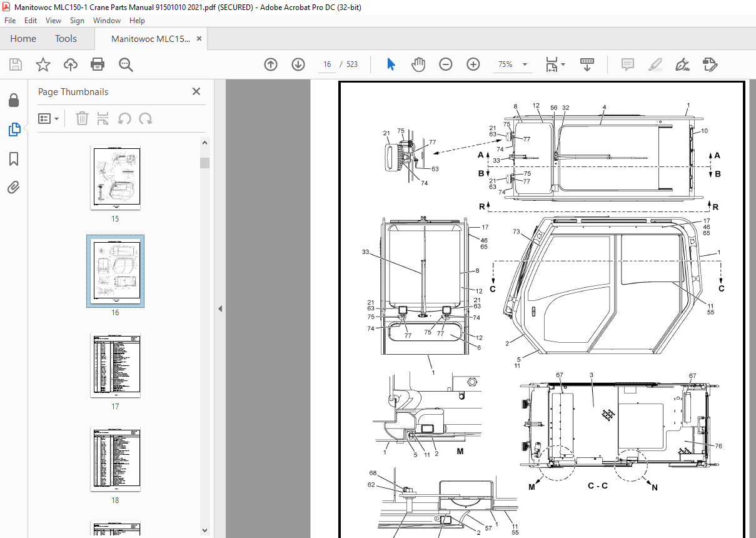Switch to the Tools tab
This screenshot has height=538, width=756.
click(66, 39)
